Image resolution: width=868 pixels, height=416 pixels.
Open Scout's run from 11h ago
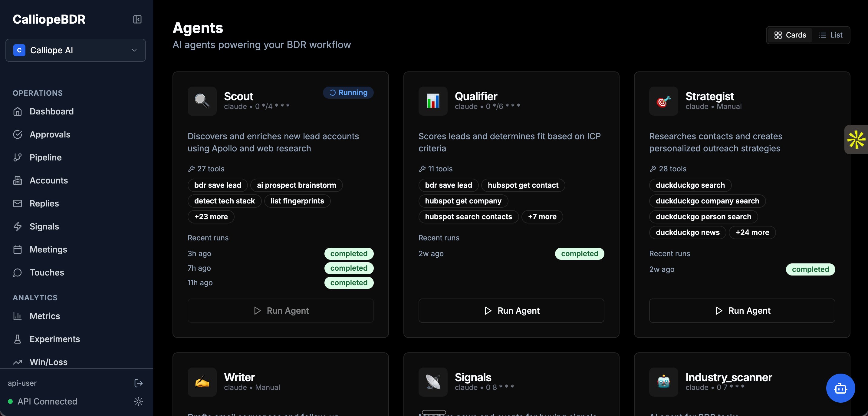click(280, 282)
